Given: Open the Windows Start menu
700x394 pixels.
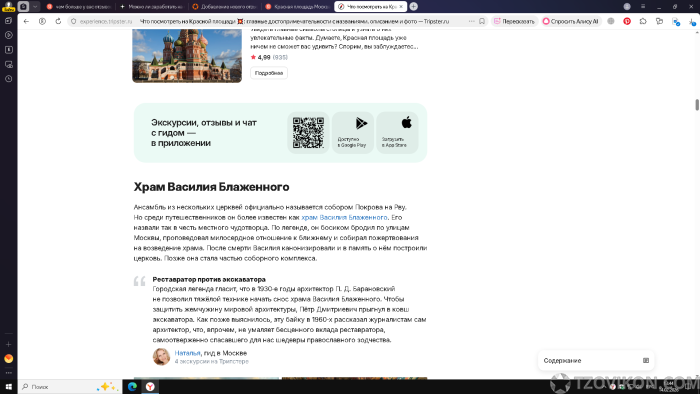Looking at the screenshot, I should click(8, 386).
